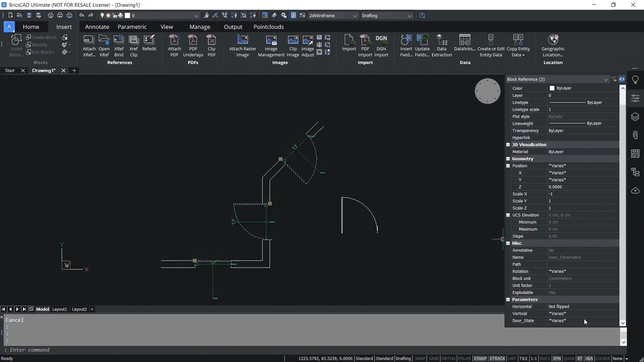Screen dimensions: 644x362
Task: Click Create or Edit Entity Data
Action: click(x=491, y=46)
